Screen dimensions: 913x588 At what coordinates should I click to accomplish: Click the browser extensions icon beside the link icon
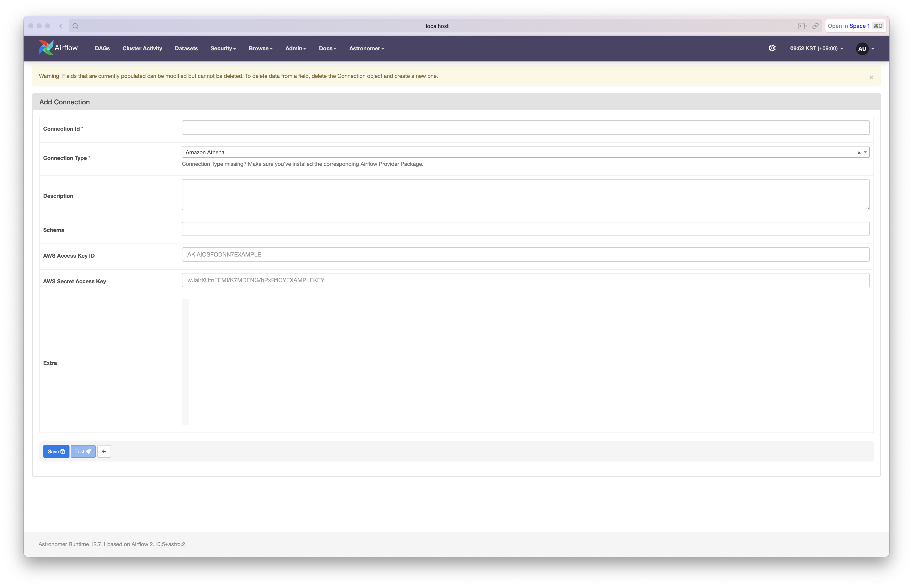point(802,26)
